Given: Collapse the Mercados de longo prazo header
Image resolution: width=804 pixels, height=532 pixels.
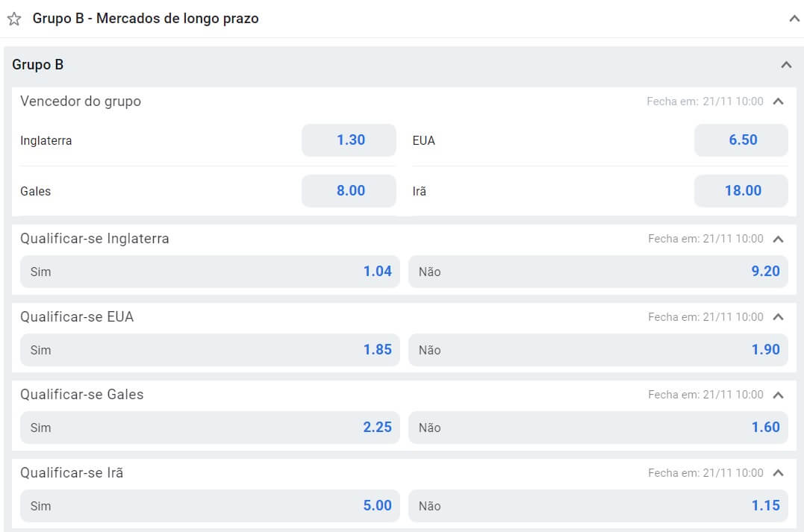Looking at the screenshot, I should [x=794, y=19].
